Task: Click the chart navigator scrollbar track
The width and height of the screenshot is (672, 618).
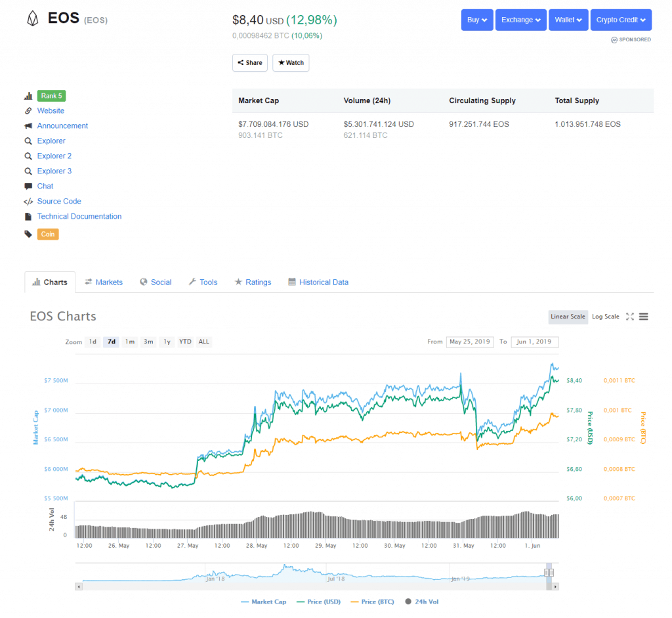Action: [x=317, y=586]
